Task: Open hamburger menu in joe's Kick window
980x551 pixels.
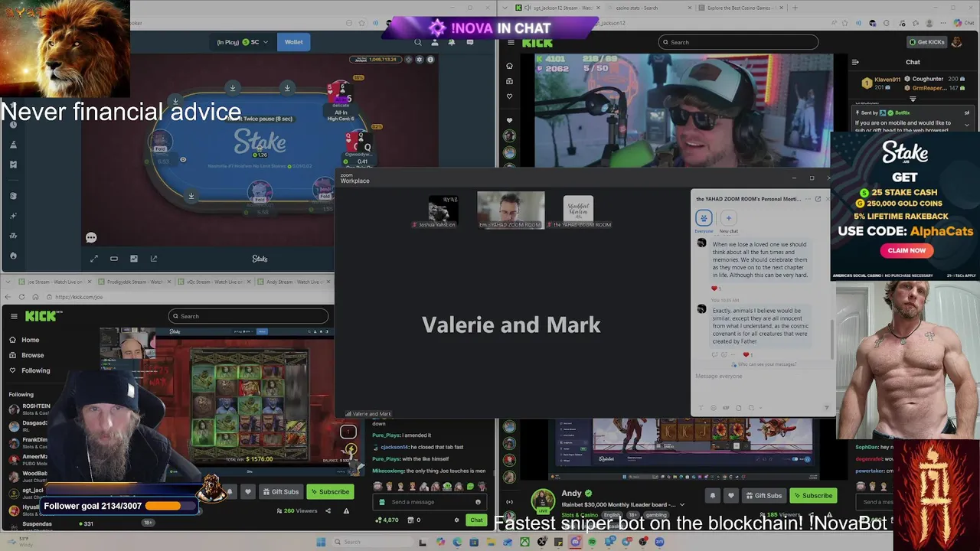Action: (14, 315)
